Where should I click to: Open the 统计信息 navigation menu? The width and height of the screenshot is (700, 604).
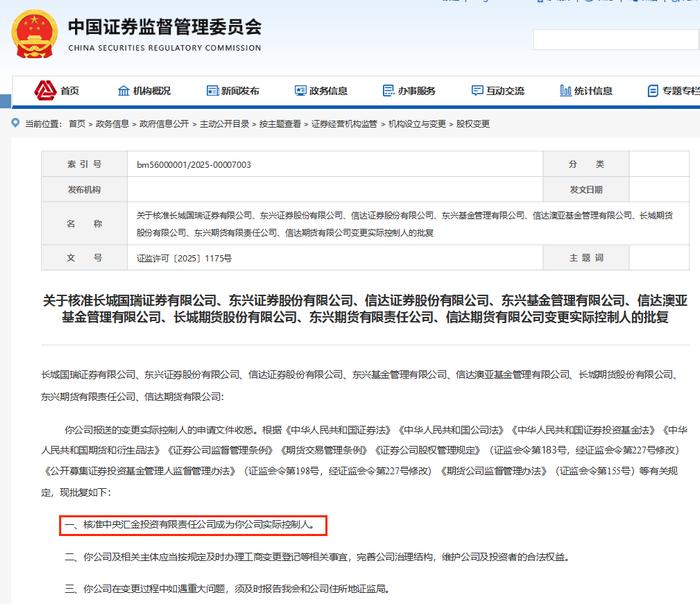click(x=593, y=91)
